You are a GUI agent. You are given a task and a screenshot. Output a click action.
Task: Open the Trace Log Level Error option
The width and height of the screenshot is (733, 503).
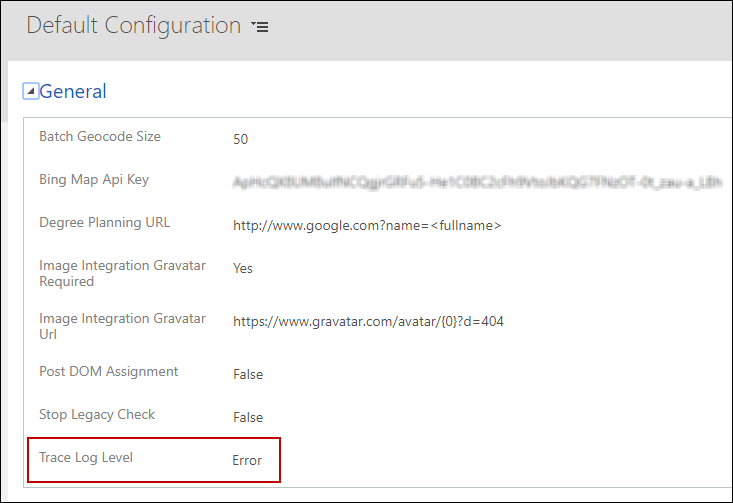point(247,460)
